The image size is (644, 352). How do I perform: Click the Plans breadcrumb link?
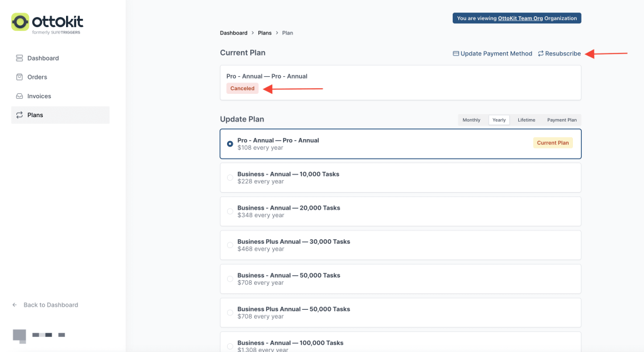(265, 33)
